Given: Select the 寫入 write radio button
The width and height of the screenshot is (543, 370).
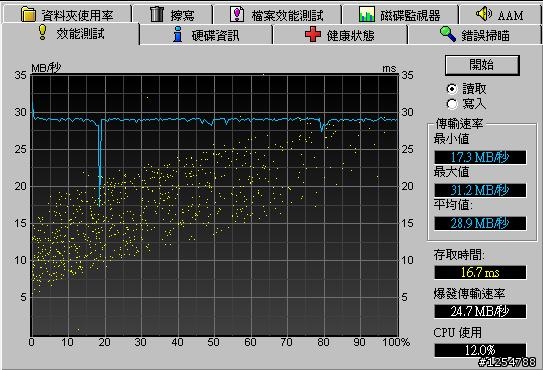Looking at the screenshot, I should pos(452,104).
